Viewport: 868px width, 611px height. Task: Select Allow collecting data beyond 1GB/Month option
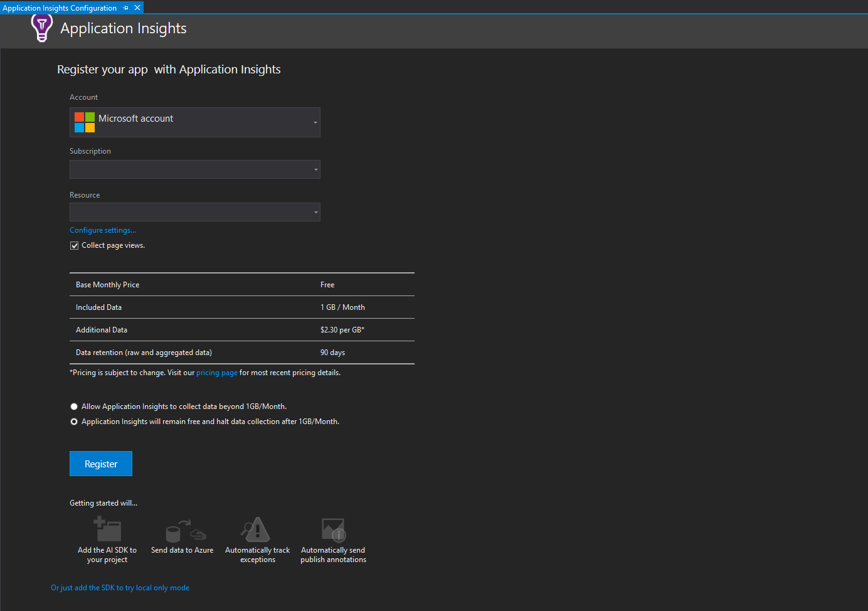[x=74, y=406]
